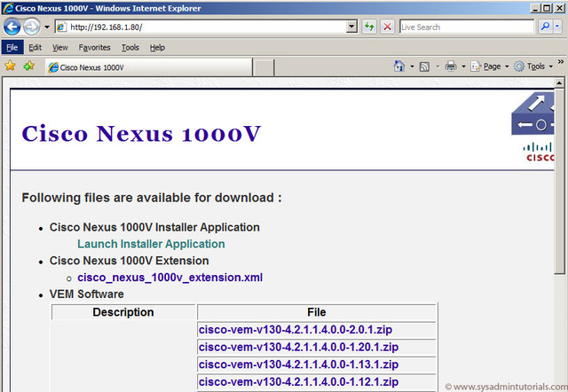Expand the Print options dropdown arrow
The width and height of the screenshot is (568, 392).
463,67
